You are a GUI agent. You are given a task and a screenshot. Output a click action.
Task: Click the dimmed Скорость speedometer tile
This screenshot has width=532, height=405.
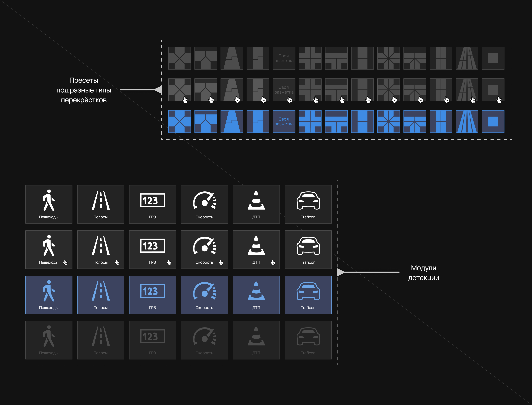click(x=204, y=340)
